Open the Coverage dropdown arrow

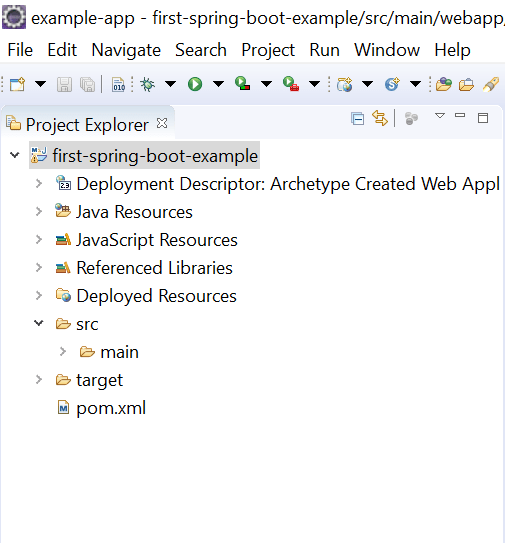(266, 84)
